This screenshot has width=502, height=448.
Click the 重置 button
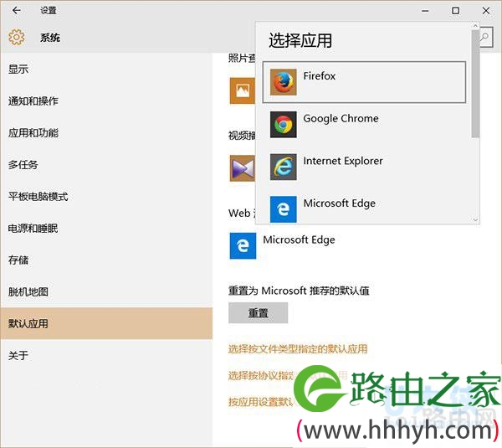click(258, 313)
